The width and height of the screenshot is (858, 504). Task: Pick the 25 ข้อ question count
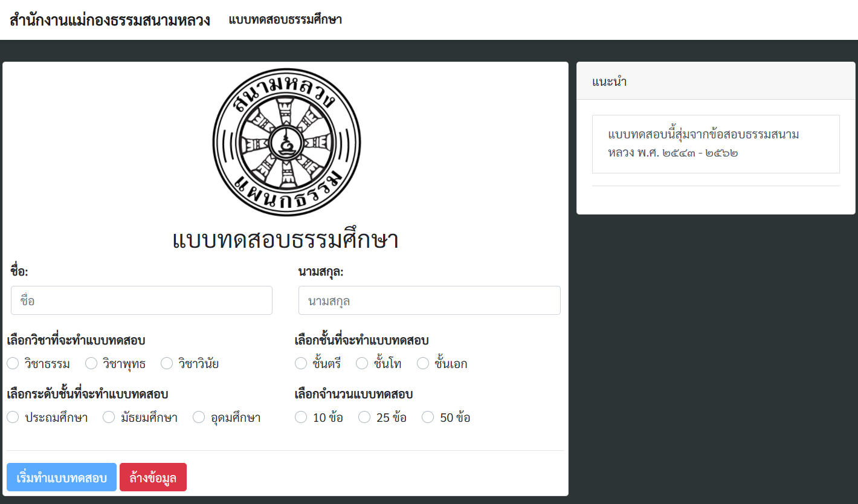point(364,417)
